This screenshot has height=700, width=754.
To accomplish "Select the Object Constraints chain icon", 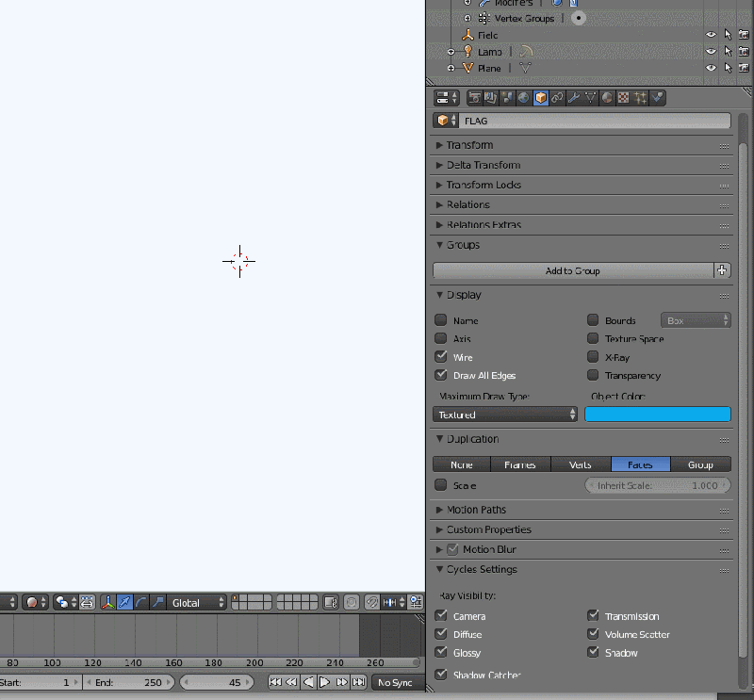I will tap(556, 97).
